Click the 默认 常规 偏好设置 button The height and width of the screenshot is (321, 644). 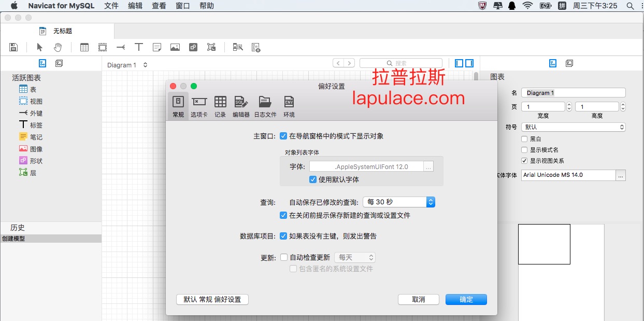[x=212, y=300]
